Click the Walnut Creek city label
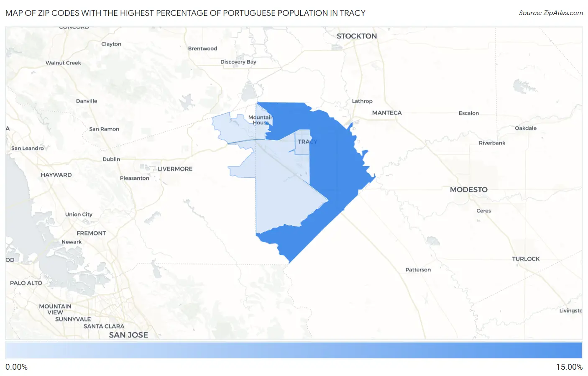588x376 pixels. point(63,63)
